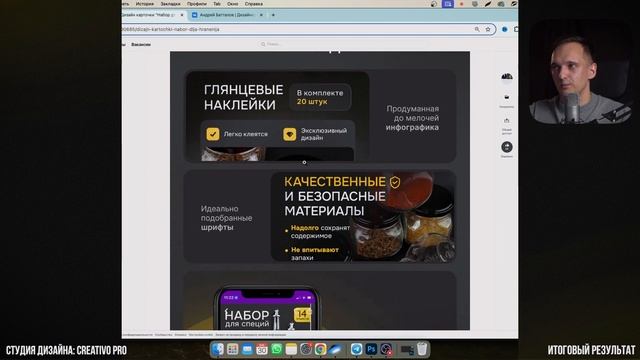This screenshot has height=360, width=640.
Task: Close the Андрей Батталов tab
Action: coord(261,15)
